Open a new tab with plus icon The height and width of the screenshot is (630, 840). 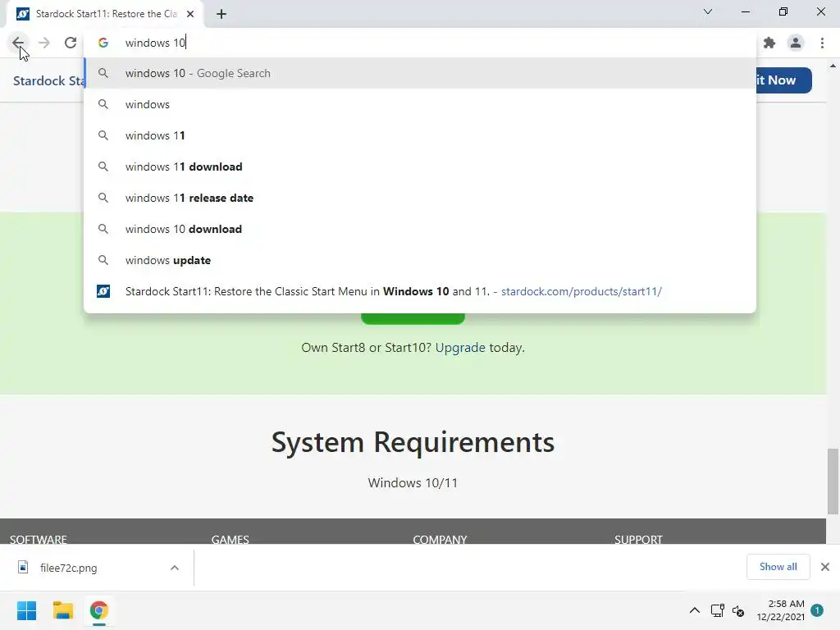pyautogui.click(x=221, y=14)
